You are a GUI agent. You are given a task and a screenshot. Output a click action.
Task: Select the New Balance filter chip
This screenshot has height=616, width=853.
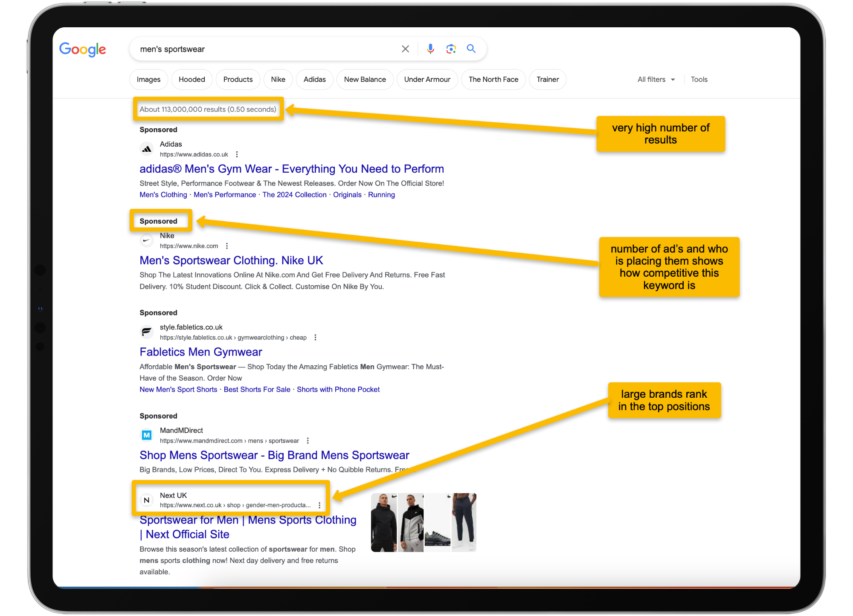[365, 79]
